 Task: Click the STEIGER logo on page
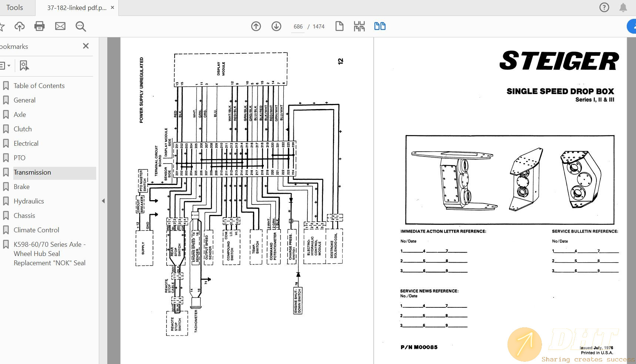click(x=559, y=61)
